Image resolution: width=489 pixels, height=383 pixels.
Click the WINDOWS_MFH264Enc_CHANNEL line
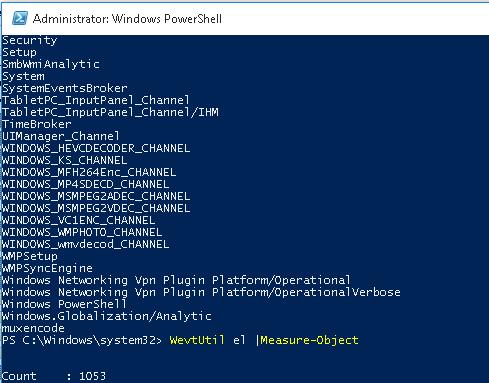click(89, 172)
